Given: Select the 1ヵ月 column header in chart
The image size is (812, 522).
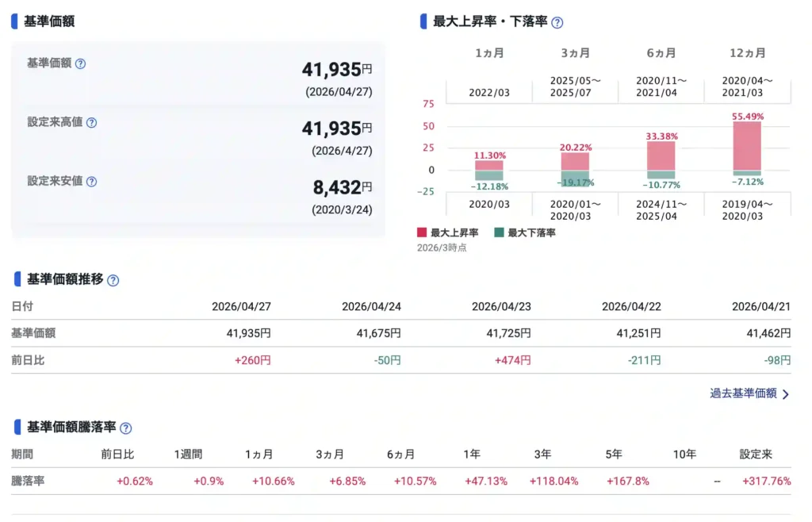Looking at the screenshot, I should (489, 53).
